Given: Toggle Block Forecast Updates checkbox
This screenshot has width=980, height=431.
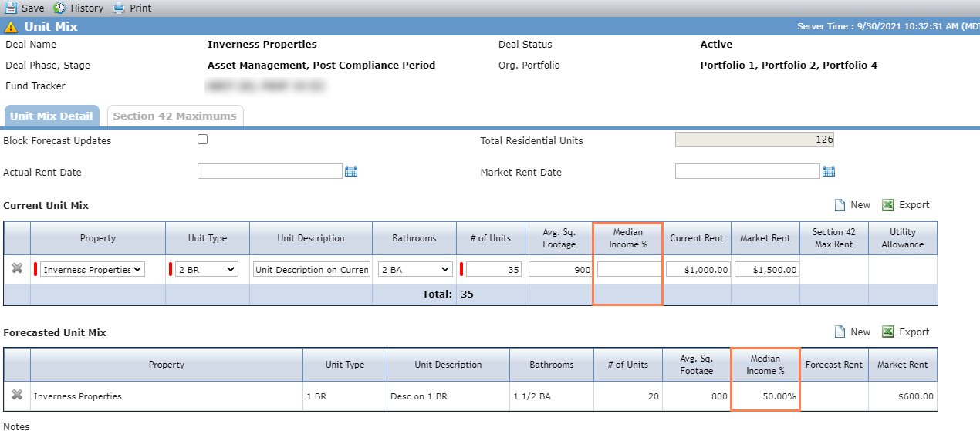Looking at the screenshot, I should 203,140.
